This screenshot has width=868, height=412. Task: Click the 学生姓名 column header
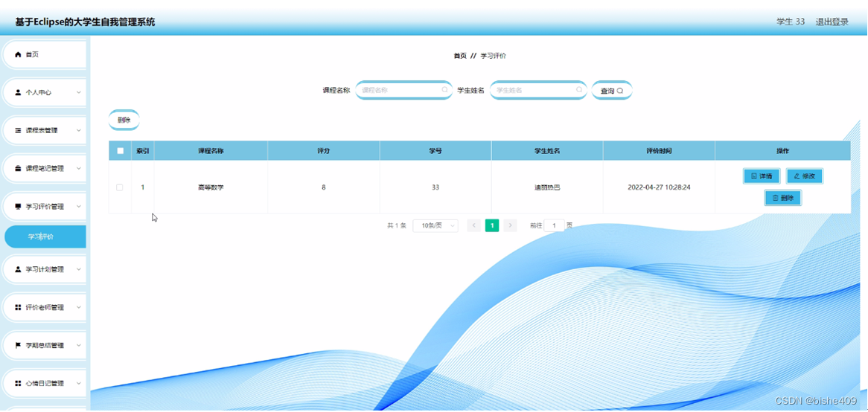(x=547, y=151)
